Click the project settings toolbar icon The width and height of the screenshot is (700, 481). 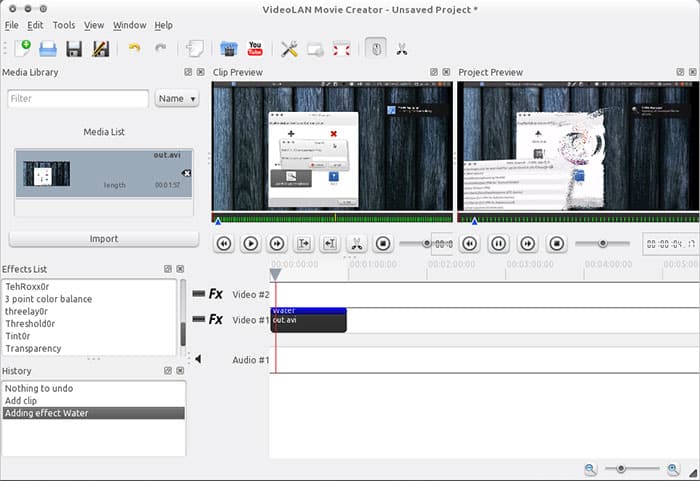coord(315,49)
